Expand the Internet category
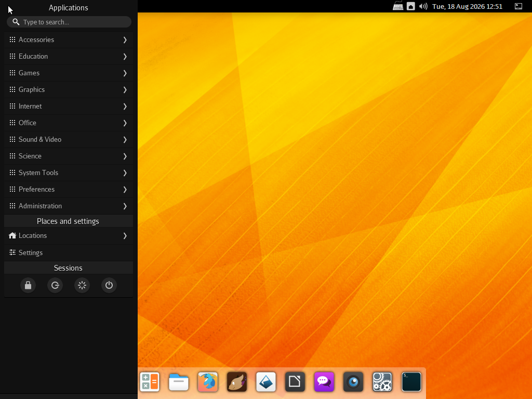532x399 pixels. coord(69,106)
